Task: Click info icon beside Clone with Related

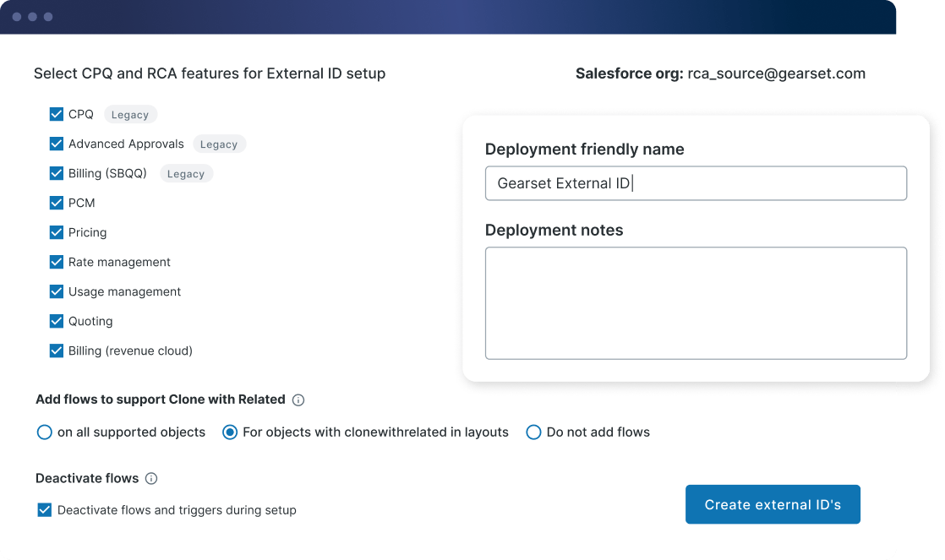Action: tap(298, 400)
